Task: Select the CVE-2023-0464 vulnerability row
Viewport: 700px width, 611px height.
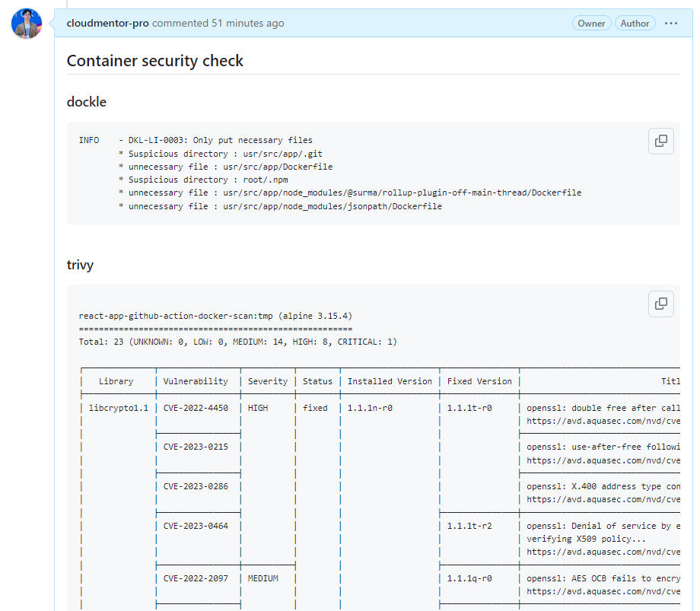Action: click(196, 526)
